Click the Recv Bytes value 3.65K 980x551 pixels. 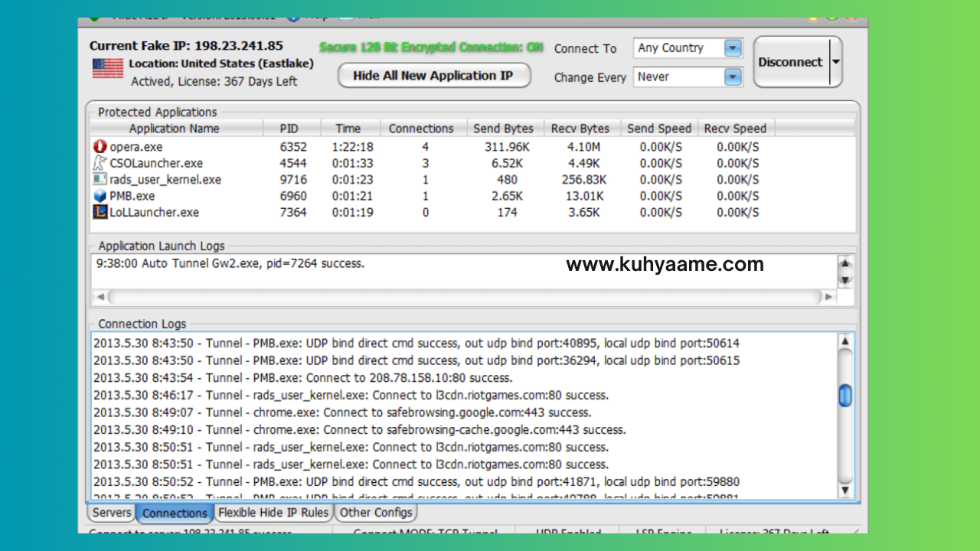(x=583, y=213)
